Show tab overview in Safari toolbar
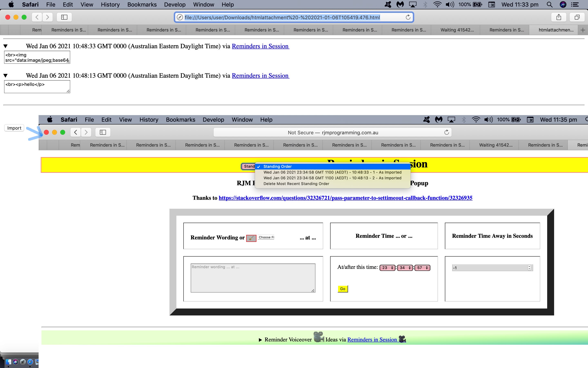Viewport: 588px width, 368px height. [x=577, y=17]
